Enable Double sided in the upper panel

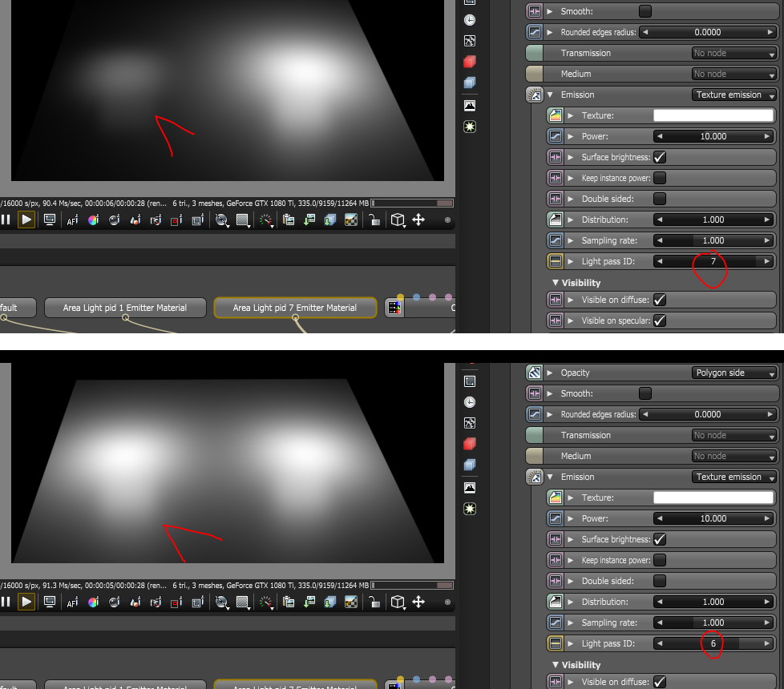(x=660, y=199)
